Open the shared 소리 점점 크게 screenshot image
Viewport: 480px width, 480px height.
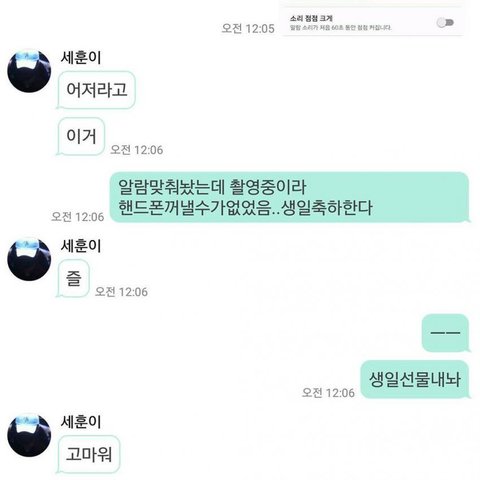click(x=371, y=18)
